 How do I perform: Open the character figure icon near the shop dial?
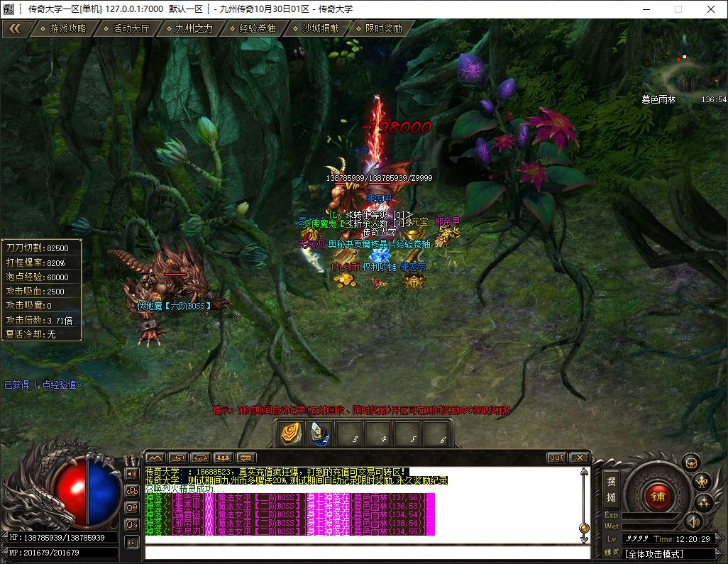pos(702,482)
